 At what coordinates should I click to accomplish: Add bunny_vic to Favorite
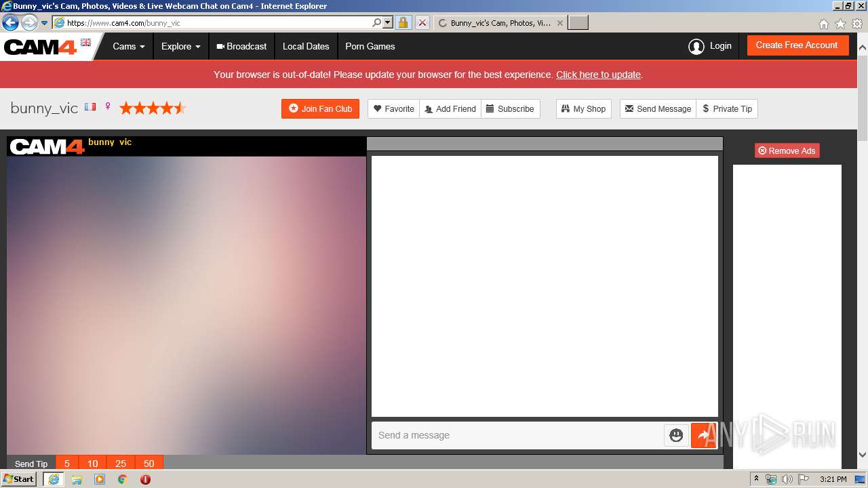pos(394,108)
